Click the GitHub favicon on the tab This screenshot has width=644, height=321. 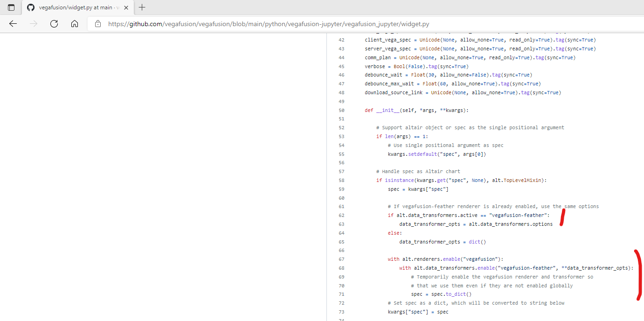[31, 7]
